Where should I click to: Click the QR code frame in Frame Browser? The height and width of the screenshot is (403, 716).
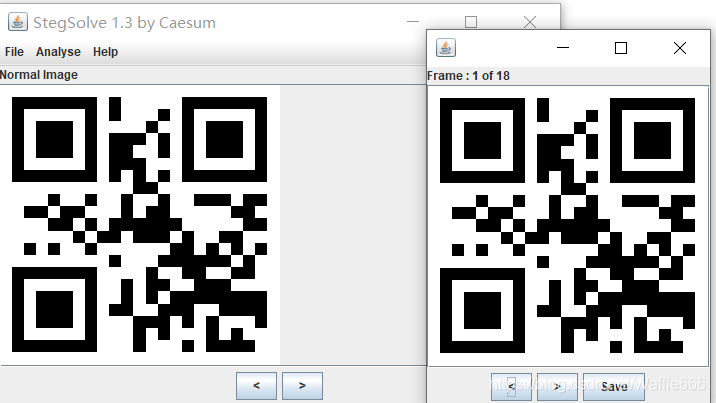click(567, 225)
